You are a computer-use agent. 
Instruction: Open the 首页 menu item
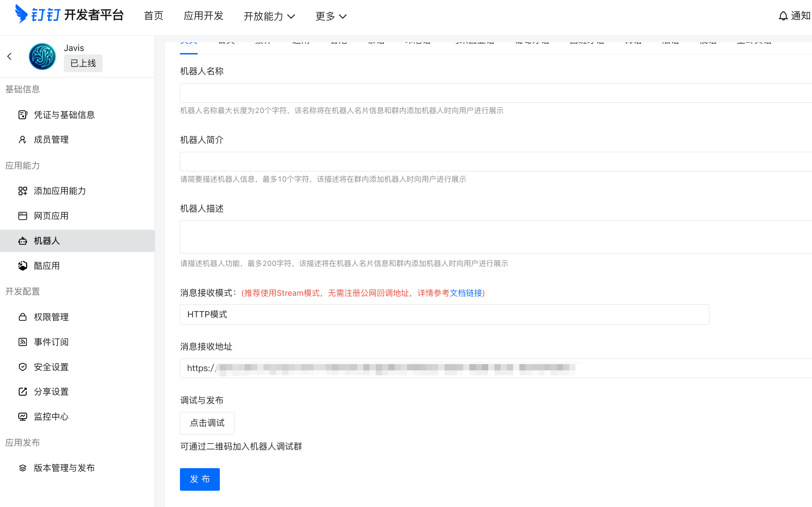coord(153,16)
